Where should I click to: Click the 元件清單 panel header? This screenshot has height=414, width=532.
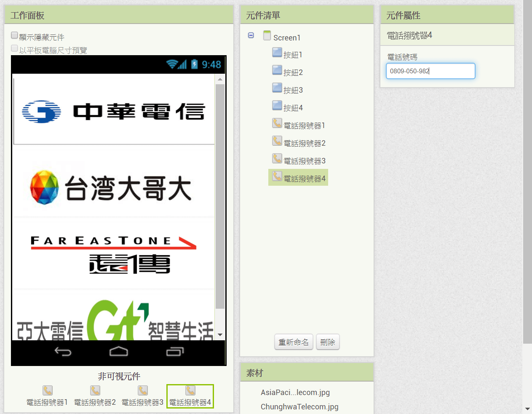(307, 15)
